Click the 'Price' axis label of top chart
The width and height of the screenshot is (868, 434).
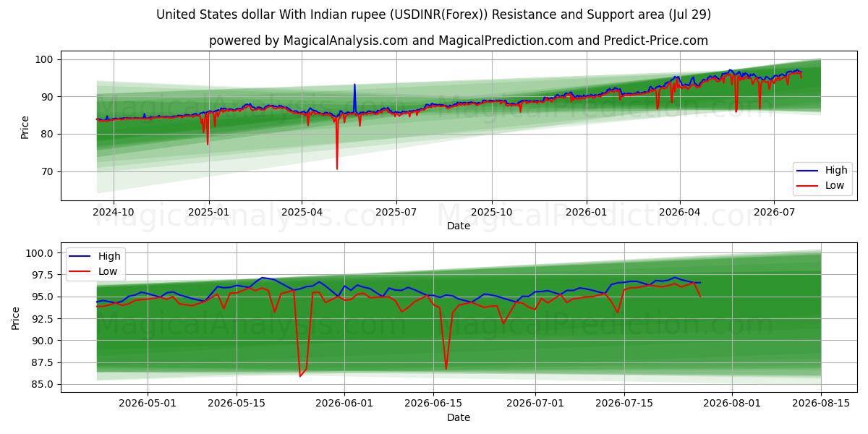click(x=25, y=126)
